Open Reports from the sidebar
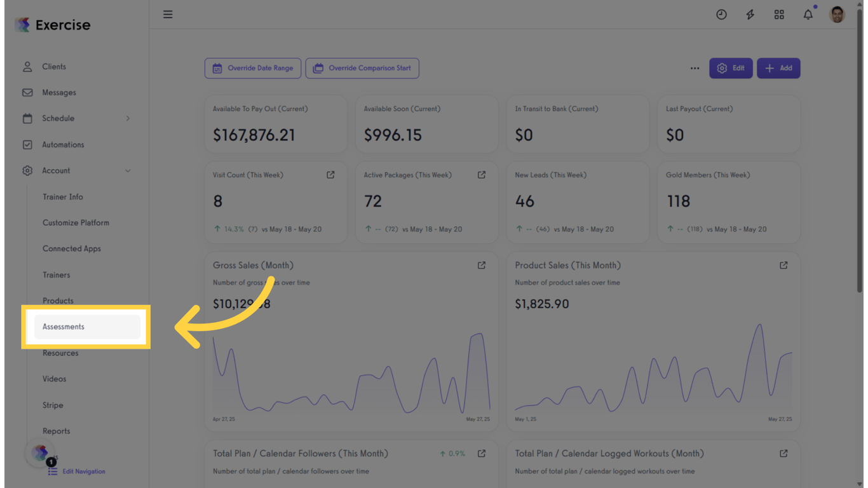The width and height of the screenshot is (868, 488). tap(56, 431)
